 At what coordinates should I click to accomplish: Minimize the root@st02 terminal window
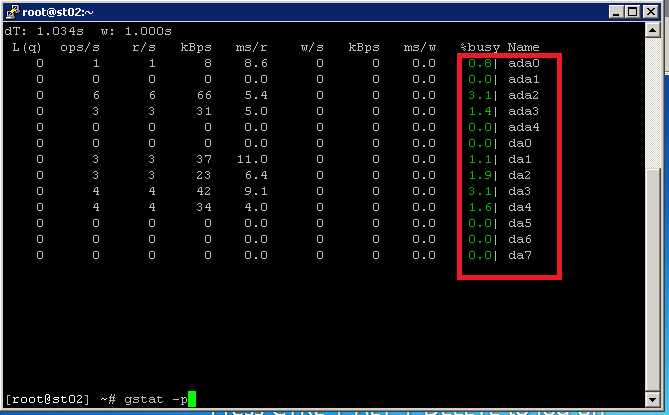pyautogui.click(x=616, y=12)
